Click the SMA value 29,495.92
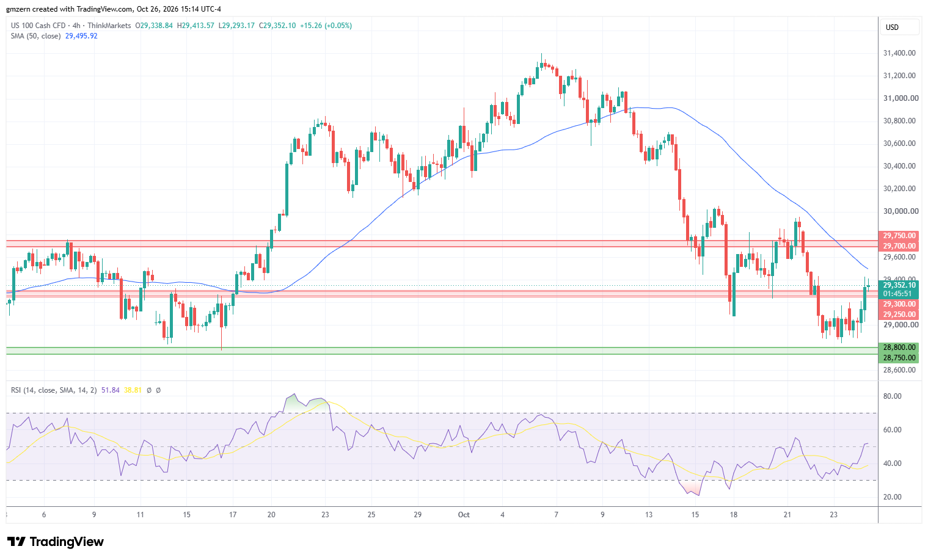 (x=81, y=36)
